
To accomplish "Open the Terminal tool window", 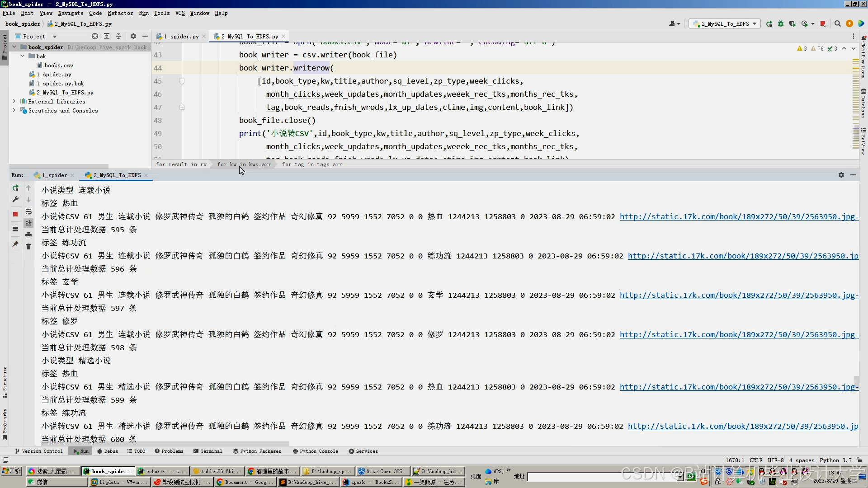I will pyautogui.click(x=208, y=451).
